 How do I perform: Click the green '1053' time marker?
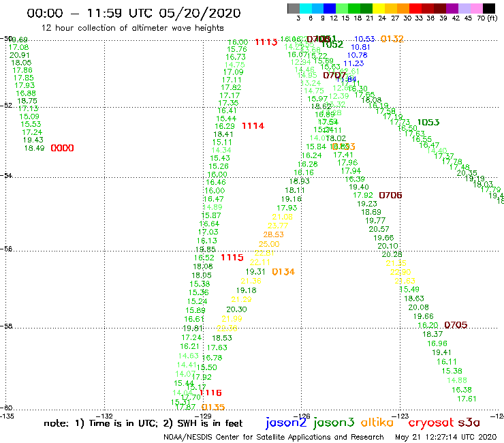point(428,122)
